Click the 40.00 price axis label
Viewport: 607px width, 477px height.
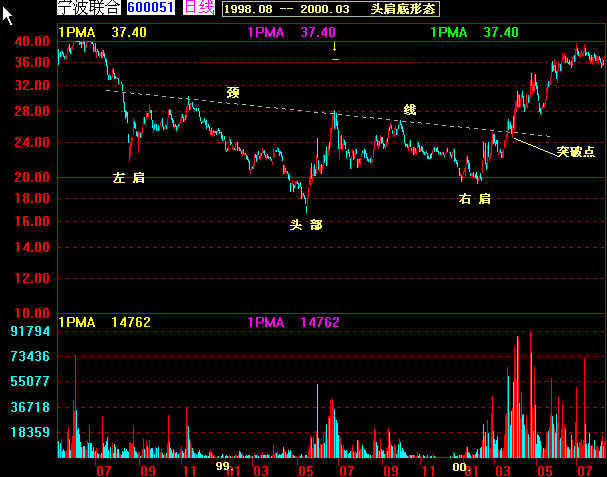32,41
